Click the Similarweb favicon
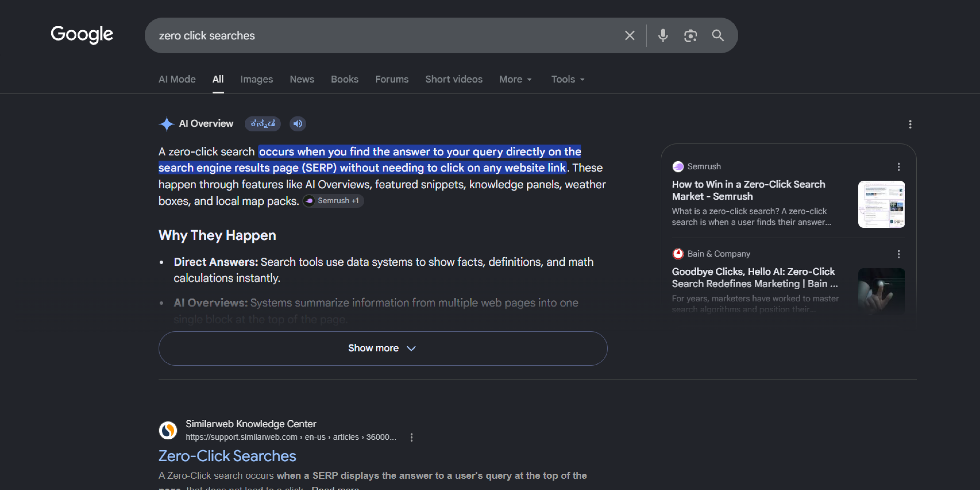 tap(168, 430)
